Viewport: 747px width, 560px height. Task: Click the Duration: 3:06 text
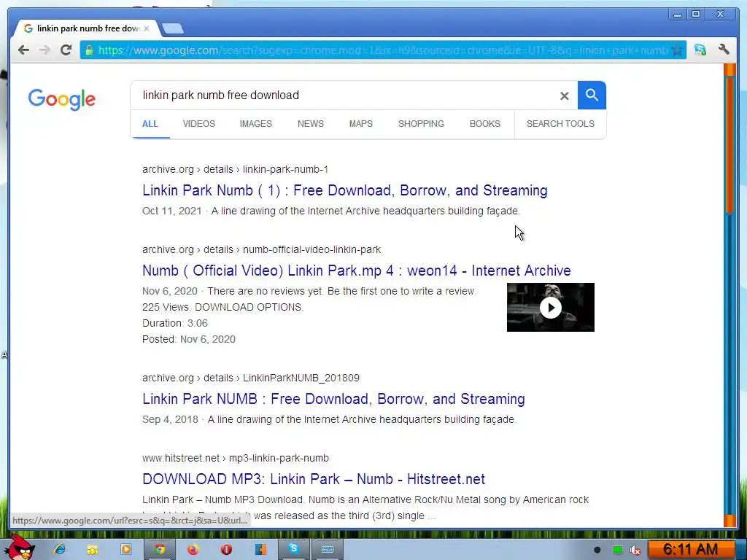175,323
